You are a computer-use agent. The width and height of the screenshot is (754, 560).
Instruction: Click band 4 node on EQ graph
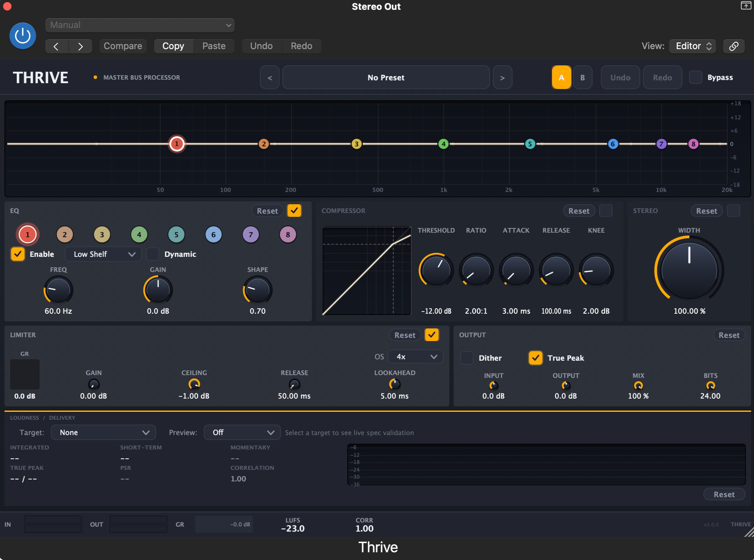pos(443,144)
